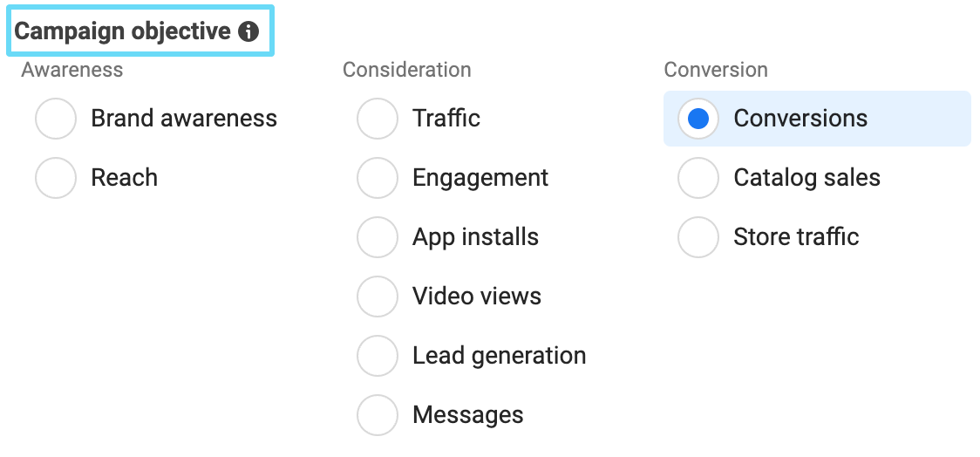This screenshot has width=980, height=457.
Task: Click the selected Conversions radio button
Action: 698,119
